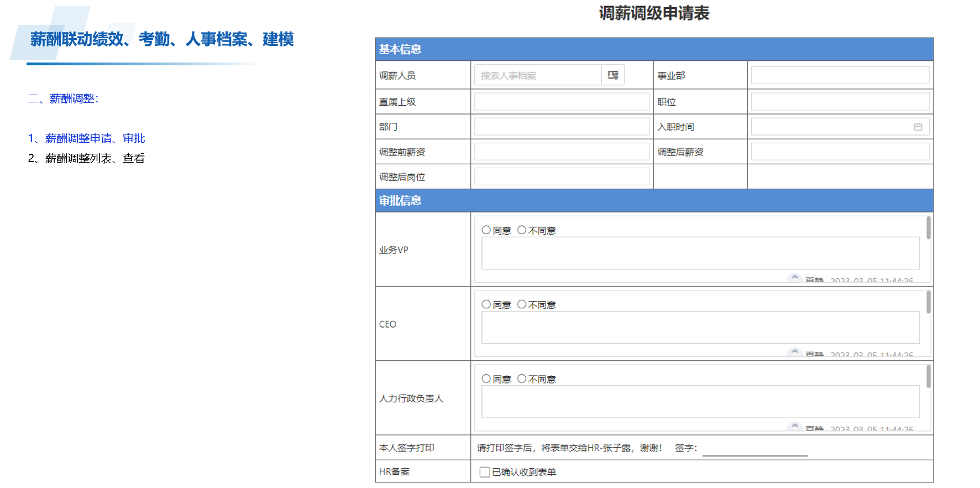Click the 调整前薪资 input field

(562, 152)
